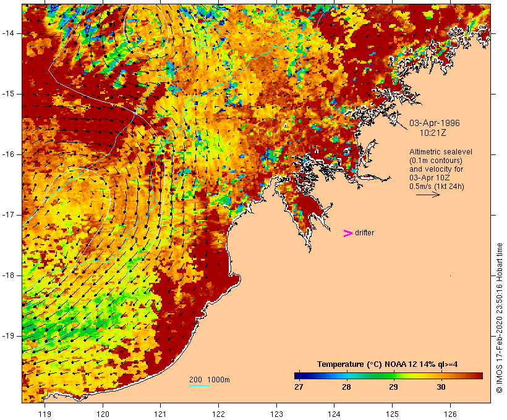Click the "Temperature (°C) NOAA 12 14% ql>=4" title
The image size is (507, 420).
[388, 364]
